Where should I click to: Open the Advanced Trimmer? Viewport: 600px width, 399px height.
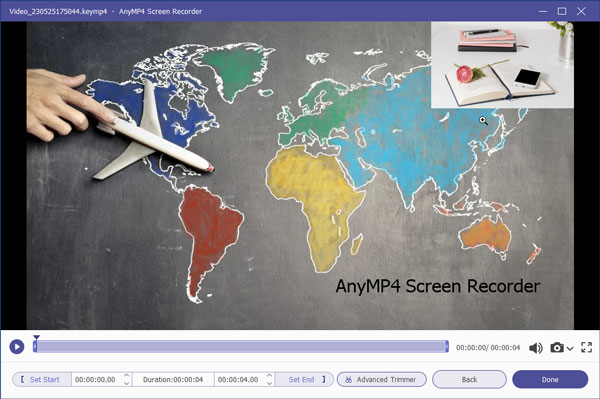click(x=382, y=379)
